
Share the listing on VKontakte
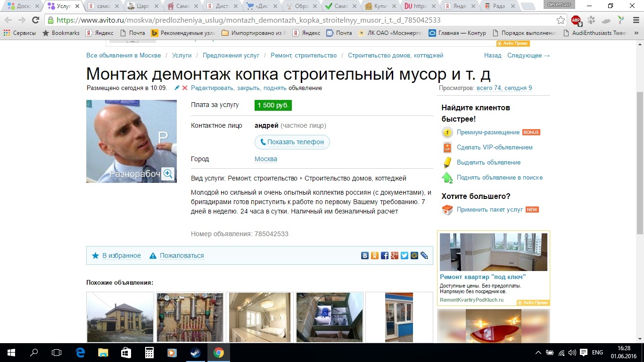365,255
